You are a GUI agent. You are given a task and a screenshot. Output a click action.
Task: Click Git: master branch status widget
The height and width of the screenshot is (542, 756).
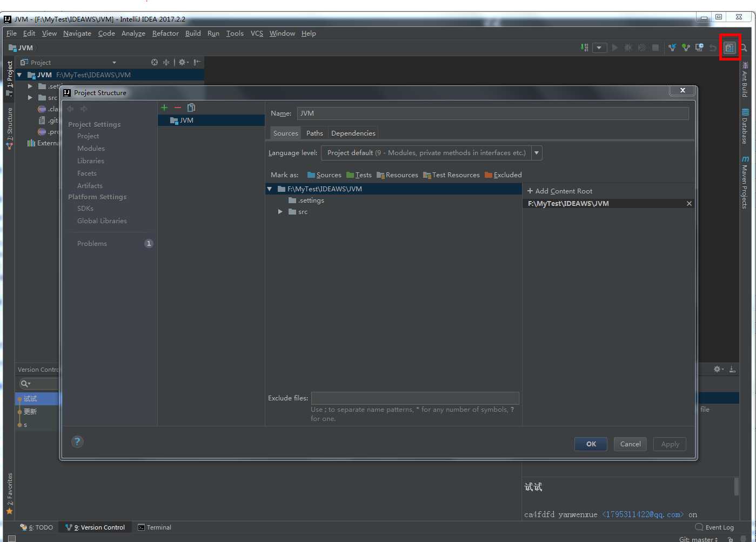[x=698, y=539]
